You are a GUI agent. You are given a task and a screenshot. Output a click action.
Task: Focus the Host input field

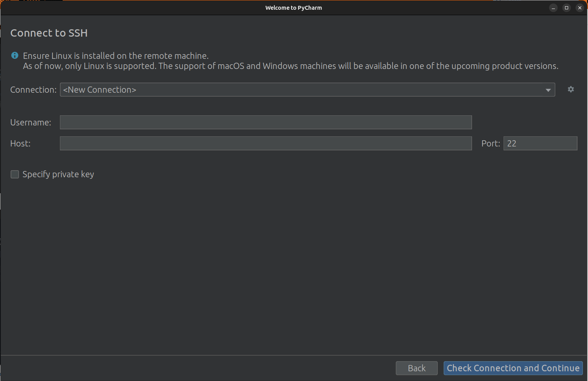(266, 143)
